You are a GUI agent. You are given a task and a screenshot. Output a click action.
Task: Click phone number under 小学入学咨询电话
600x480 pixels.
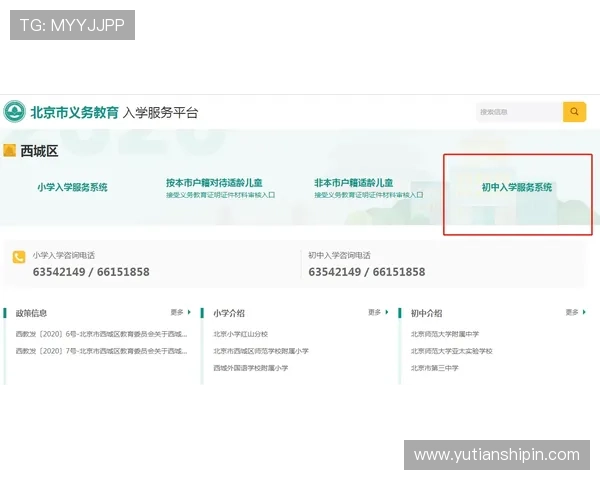pos(91,272)
